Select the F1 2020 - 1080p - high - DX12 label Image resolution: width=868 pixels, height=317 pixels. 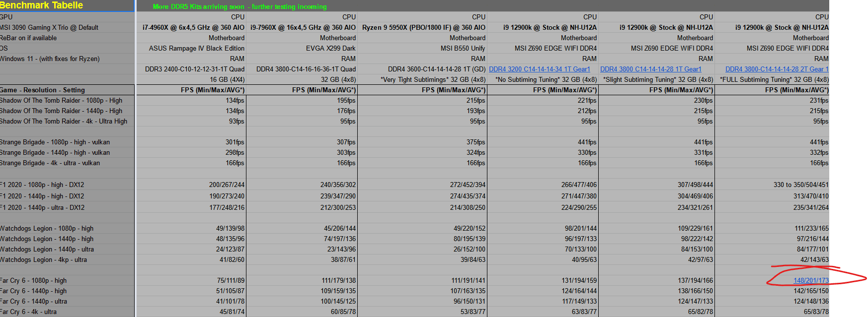pyautogui.click(x=42, y=185)
